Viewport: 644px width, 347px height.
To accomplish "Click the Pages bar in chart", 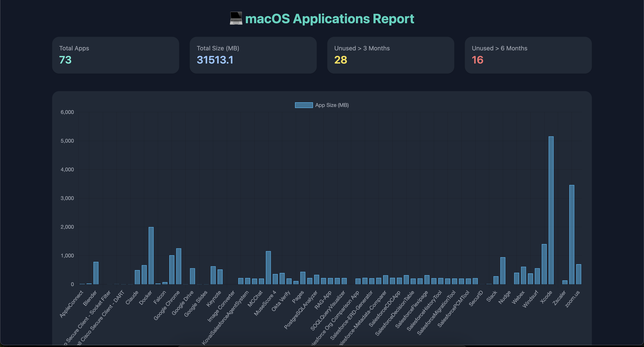I will (303, 278).
